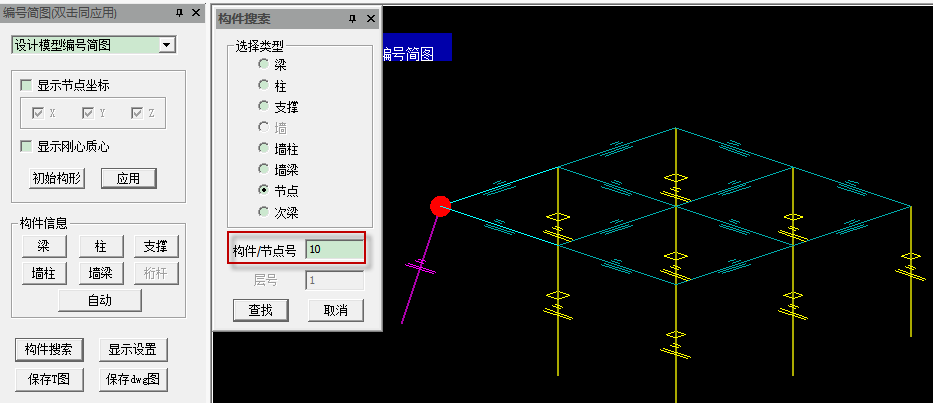Pin the 构件搜索 panel
Screen dimensions: 933x403
[353, 19]
